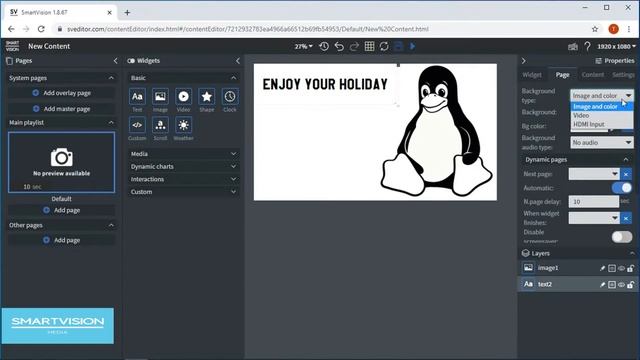The height and width of the screenshot is (360, 640).
Task: Open the help question mark
Action: (x=587, y=47)
